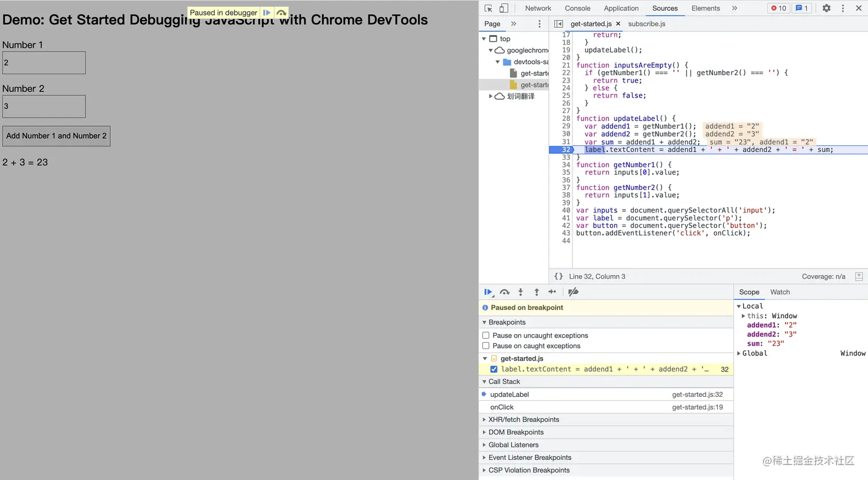Enable Pause on uncaught exceptions
Screen dimensions: 868x480
[486, 335]
